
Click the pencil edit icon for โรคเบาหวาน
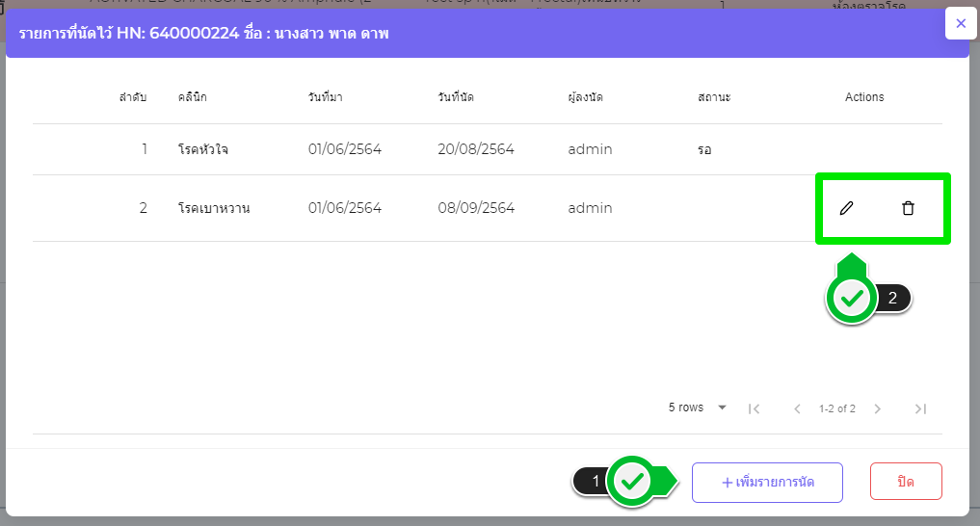tap(847, 208)
